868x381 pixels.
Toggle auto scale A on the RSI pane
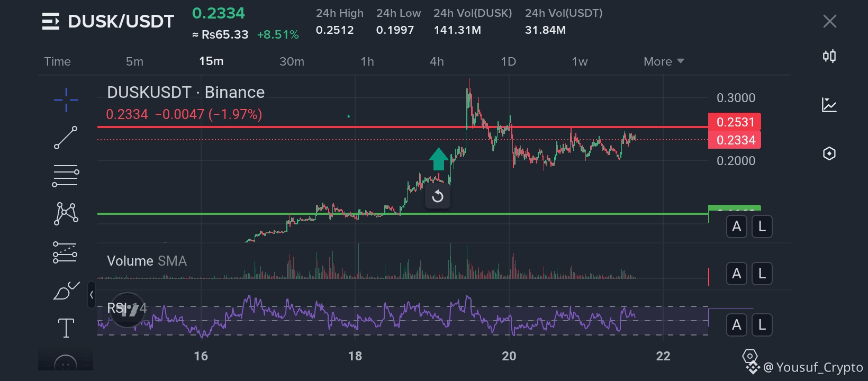736,325
